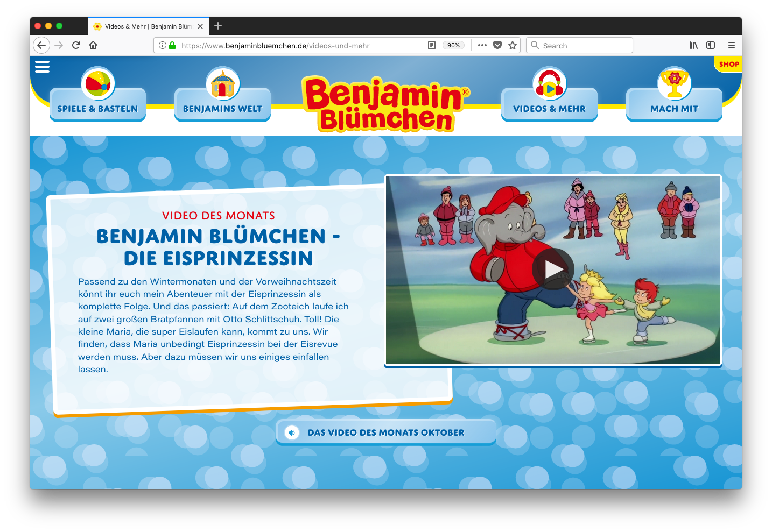Click the headphones Videos & Mehr icon
This screenshot has height=532, width=772.
pyautogui.click(x=549, y=84)
